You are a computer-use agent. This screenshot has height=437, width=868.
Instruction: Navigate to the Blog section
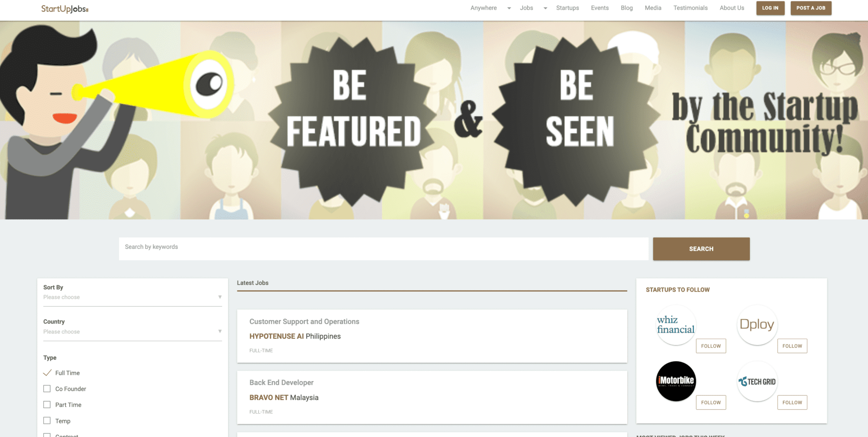click(626, 8)
